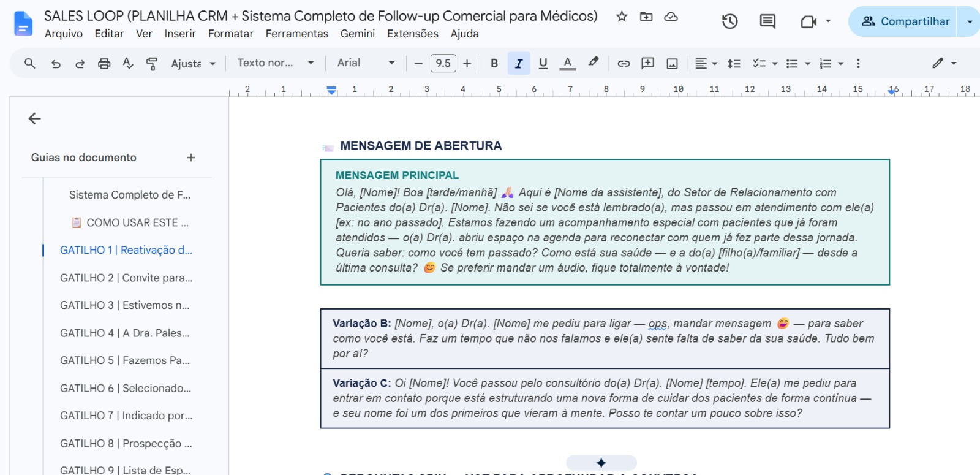Open the Inserir menu
This screenshot has height=475, width=980.
point(180,34)
